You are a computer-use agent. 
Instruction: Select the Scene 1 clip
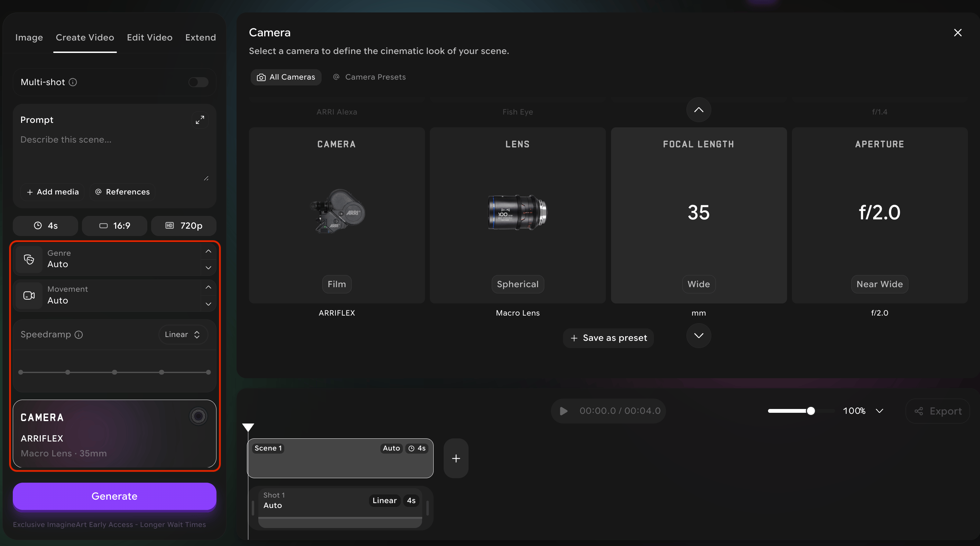(x=340, y=458)
